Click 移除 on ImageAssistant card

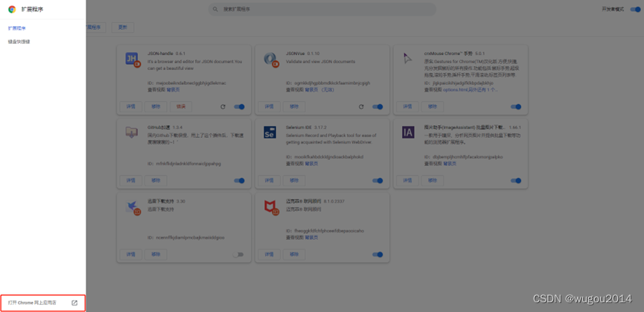point(433,181)
